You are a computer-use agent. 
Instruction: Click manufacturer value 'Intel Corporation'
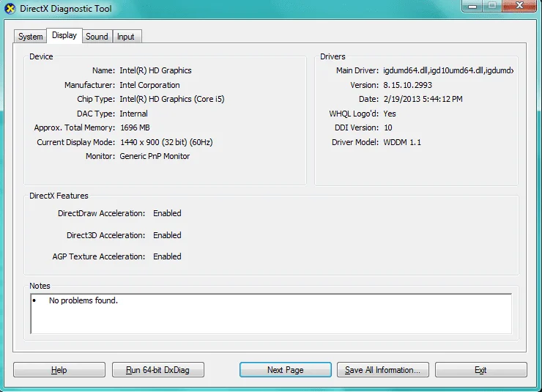pos(149,85)
